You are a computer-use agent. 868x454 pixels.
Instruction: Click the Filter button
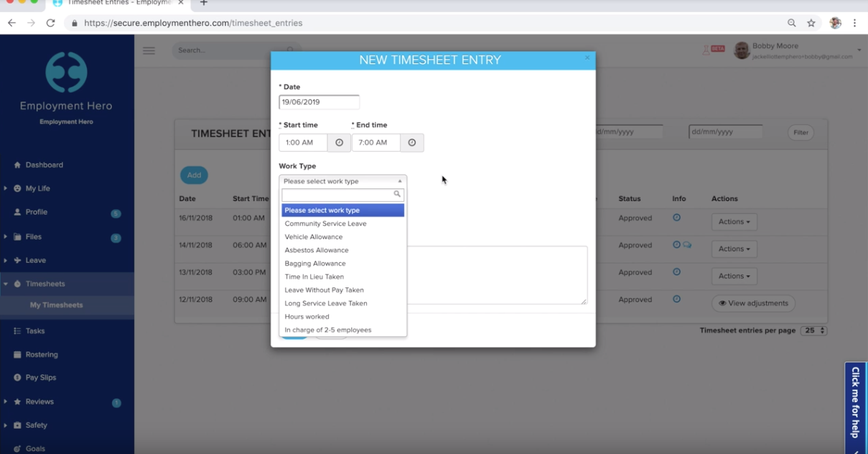pos(800,132)
